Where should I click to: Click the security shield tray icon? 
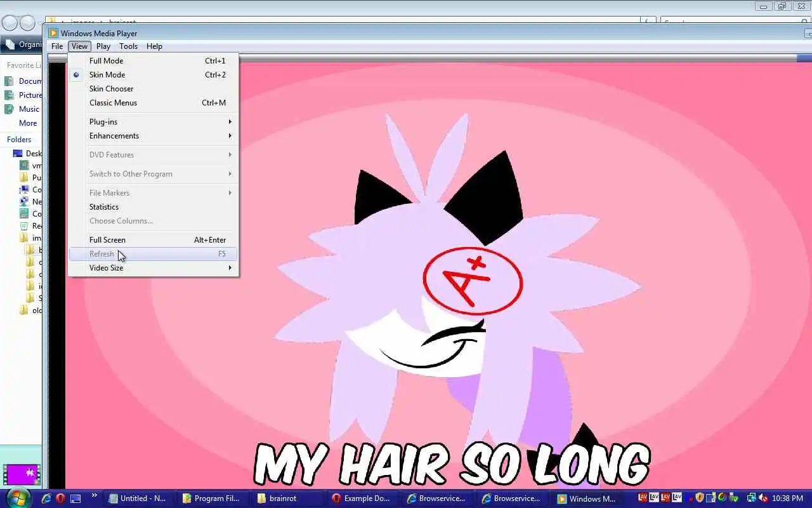point(700,498)
